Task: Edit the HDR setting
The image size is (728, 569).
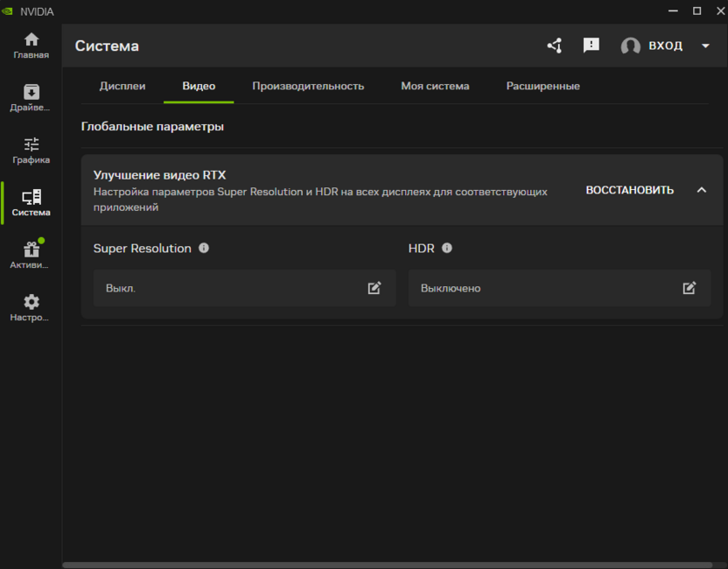Action: 689,288
